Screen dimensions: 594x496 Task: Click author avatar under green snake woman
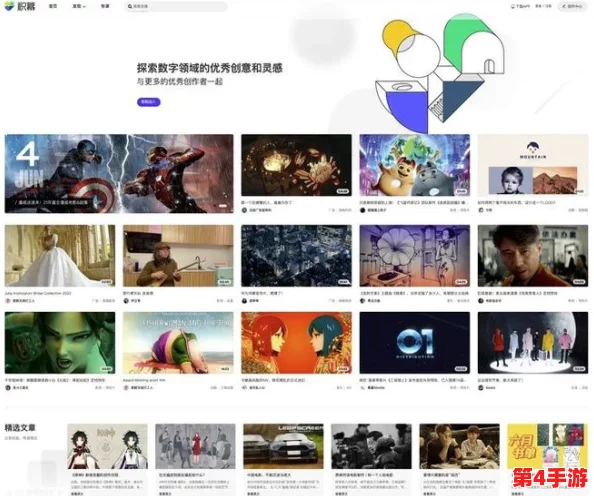(8, 388)
